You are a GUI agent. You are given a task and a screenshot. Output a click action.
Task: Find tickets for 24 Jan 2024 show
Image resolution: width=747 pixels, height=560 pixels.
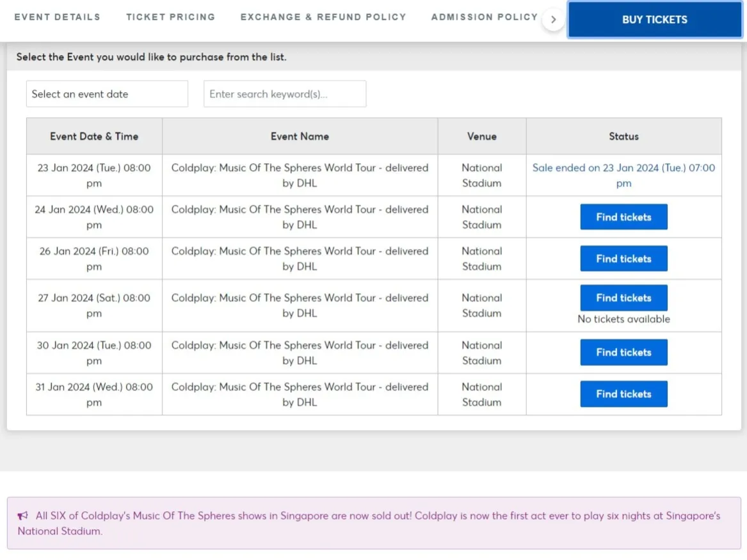(623, 217)
